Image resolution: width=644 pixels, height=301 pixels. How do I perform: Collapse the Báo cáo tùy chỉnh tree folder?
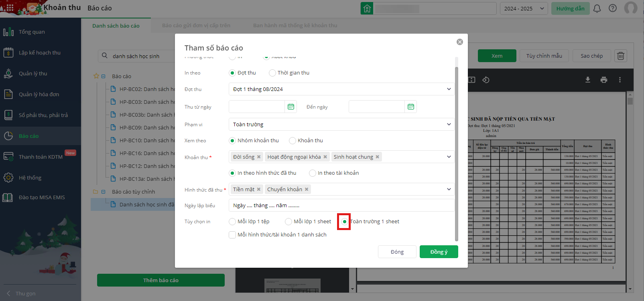tap(104, 192)
